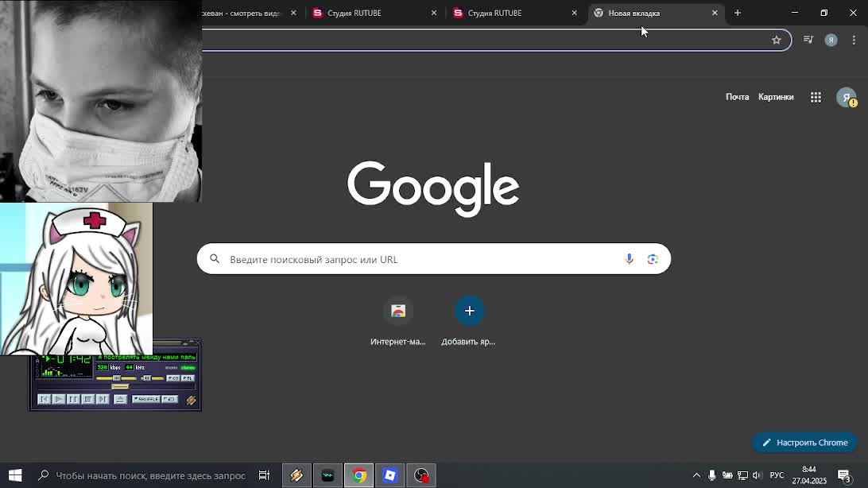Open the volume icon in the system tray
The image size is (868, 488).
(758, 475)
